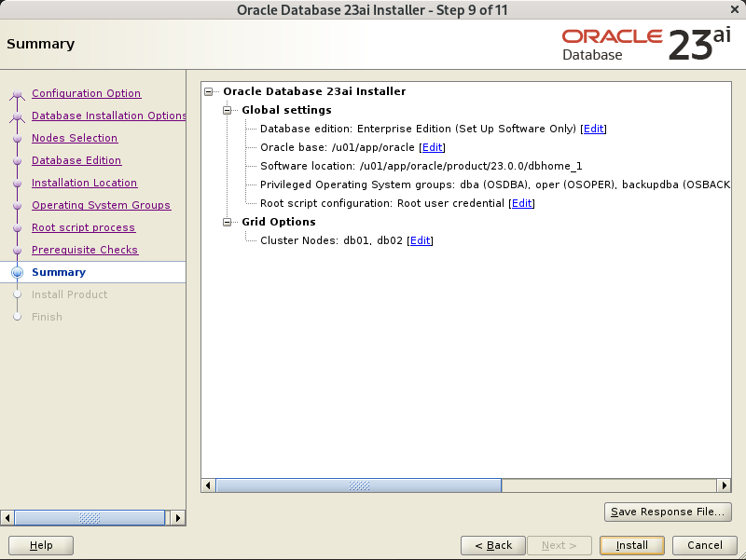
Task: Collapse the Oracle Database 23ai Installer root node
Action: coord(208,91)
